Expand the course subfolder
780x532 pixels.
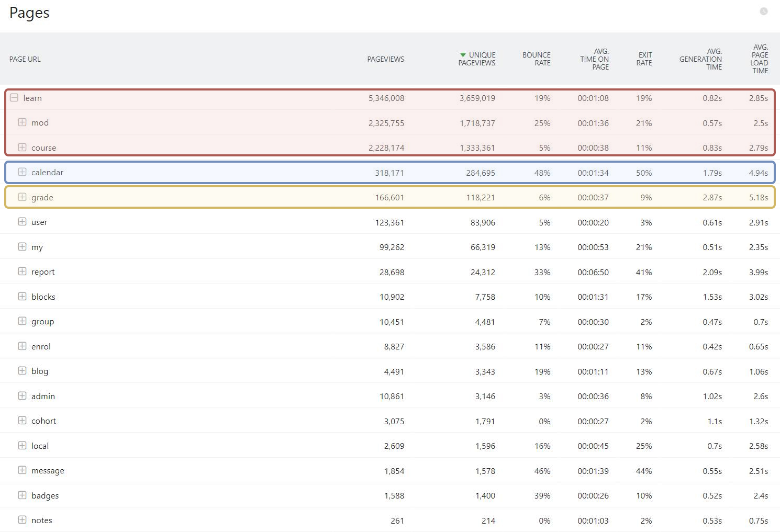22,148
